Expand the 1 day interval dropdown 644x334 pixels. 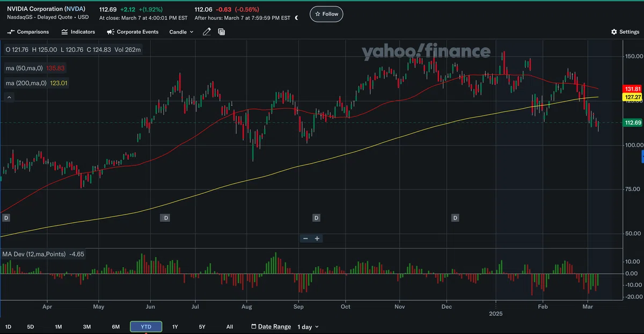[308, 326]
